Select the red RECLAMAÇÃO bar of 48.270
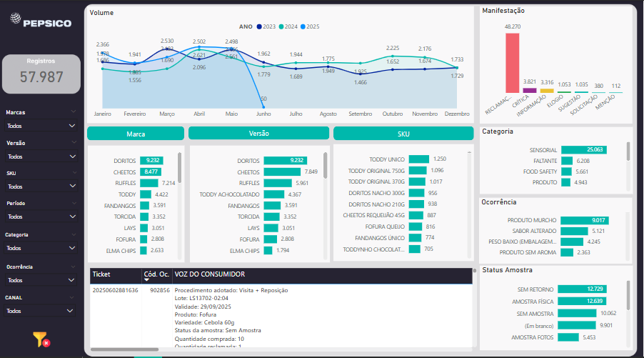The image size is (644, 358). [x=512, y=63]
